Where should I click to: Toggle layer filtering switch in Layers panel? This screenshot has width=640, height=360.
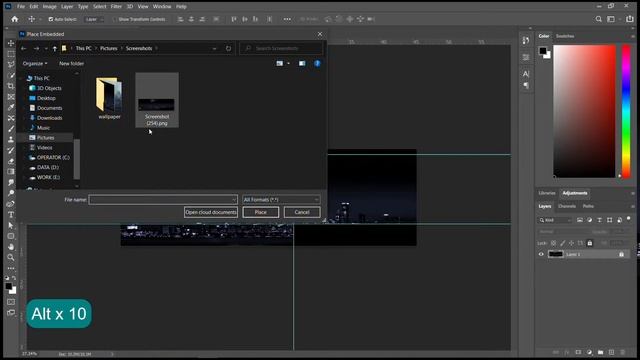tap(629, 219)
